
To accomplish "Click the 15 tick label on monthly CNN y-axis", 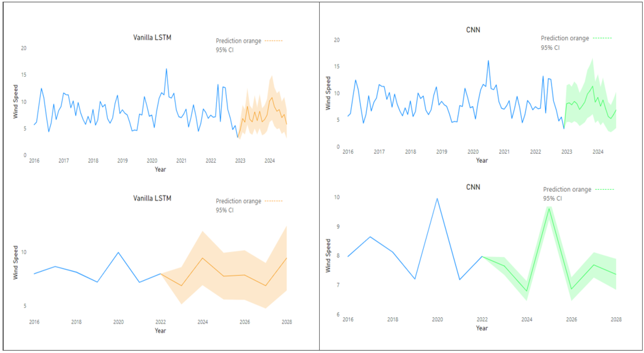I will pyautogui.click(x=337, y=67).
